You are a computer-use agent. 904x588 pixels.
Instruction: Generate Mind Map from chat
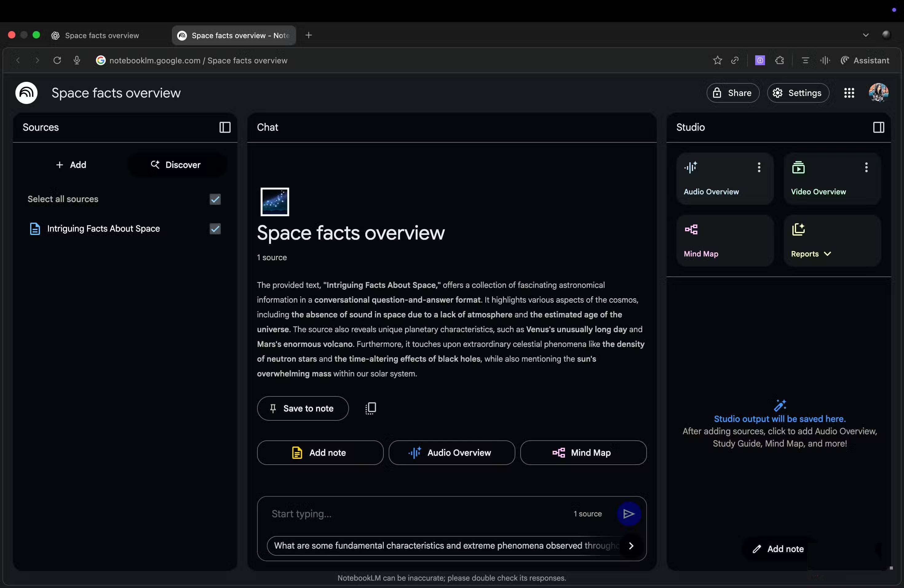click(x=583, y=453)
